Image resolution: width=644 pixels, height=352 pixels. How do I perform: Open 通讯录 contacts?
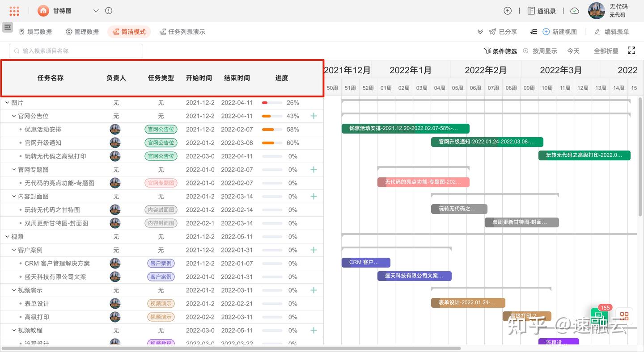point(542,11)
